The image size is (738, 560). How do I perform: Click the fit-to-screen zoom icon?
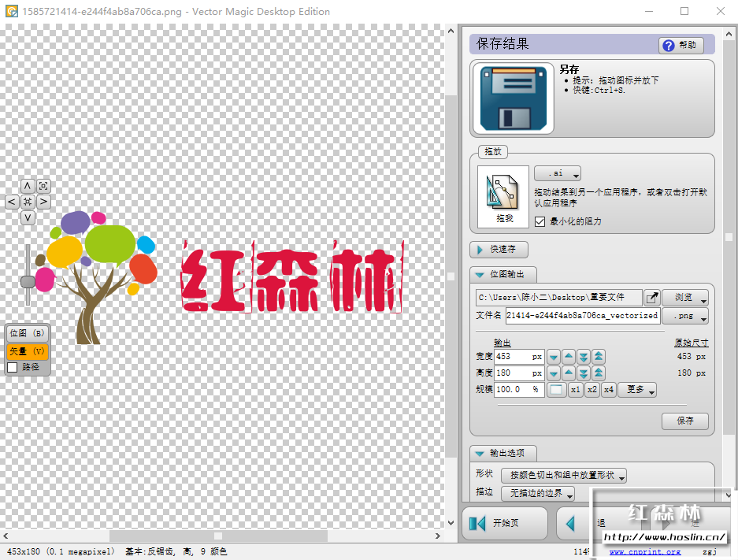click(44, 186)
